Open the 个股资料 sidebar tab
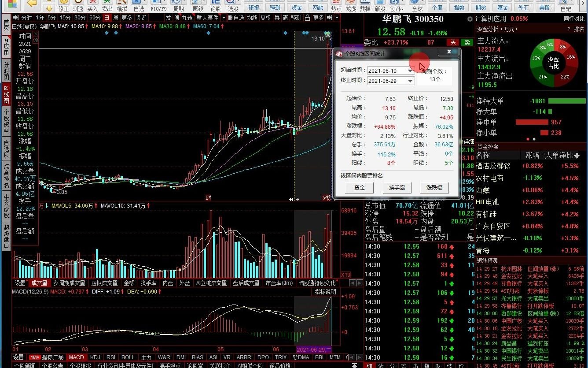588x368 pixels. coord(6,121)
